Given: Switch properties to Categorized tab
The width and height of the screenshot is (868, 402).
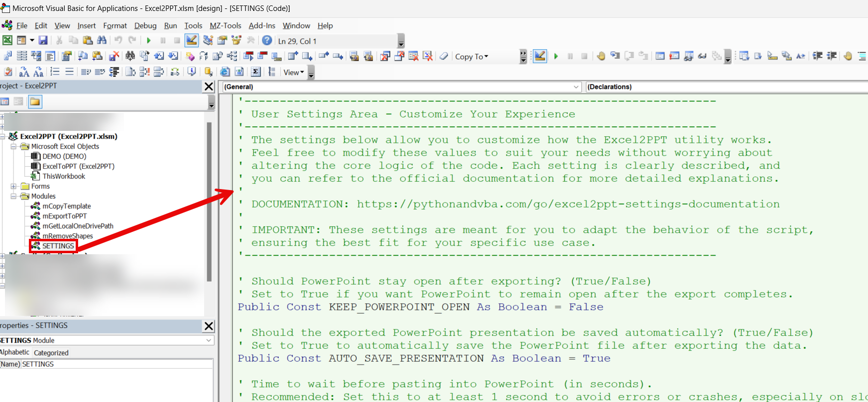Looking at the screenshot, I should 51,353.
